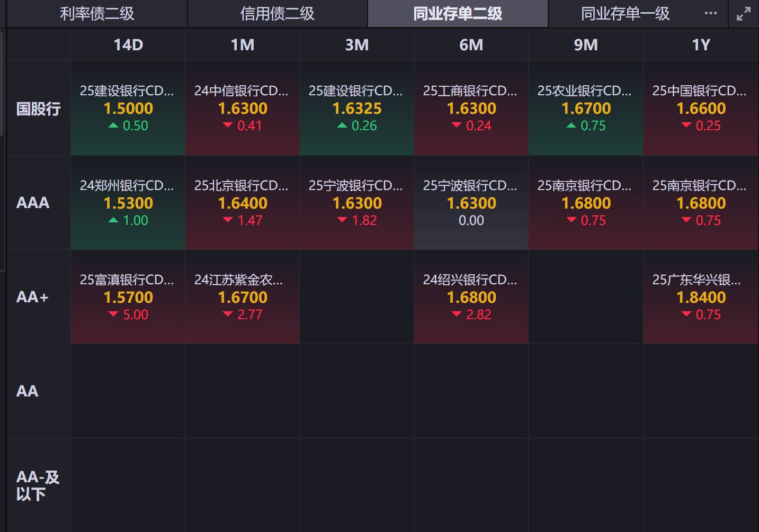Image resolution: width=759 pixels, height=532 pixels.
Task: Click the 5.00 down change value
Action: point(136,314)
